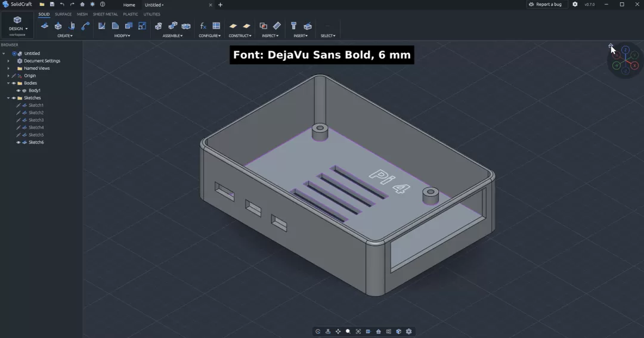The width and height of the screenshot is (644, 338).
Task: Select the Fillet tool in Modify
Action: point(101,26)
